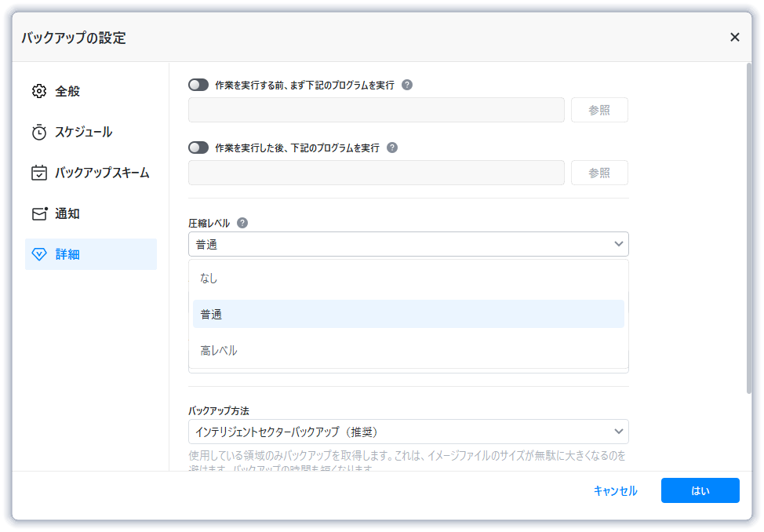This screenshot has width=764, height=532.
Task: Open the バックアップ方法 dropdown
Action: 408,432
